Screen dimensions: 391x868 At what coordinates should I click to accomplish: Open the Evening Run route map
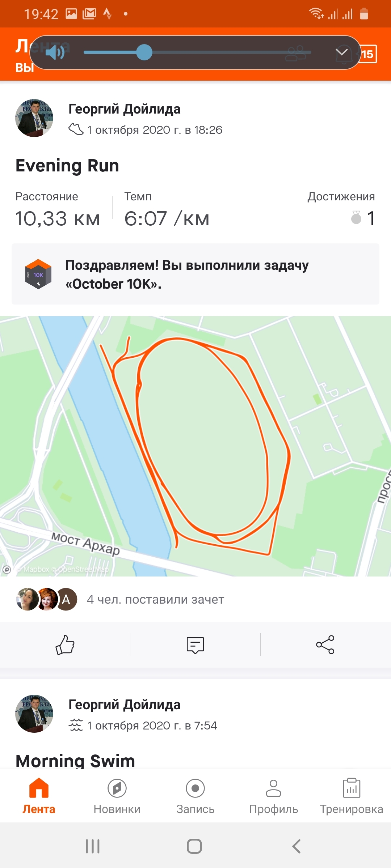click(195, 446)
